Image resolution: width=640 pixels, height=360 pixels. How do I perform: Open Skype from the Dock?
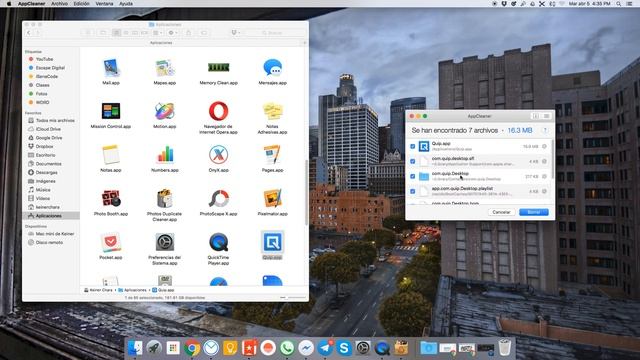tap(344, 348)
